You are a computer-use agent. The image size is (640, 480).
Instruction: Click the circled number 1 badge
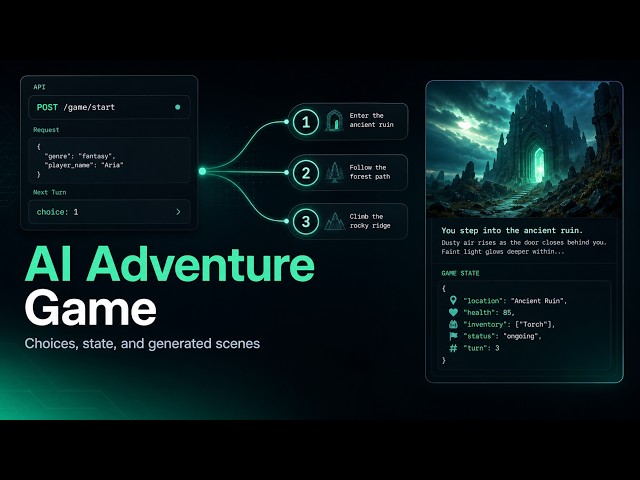tap(306, 122)
